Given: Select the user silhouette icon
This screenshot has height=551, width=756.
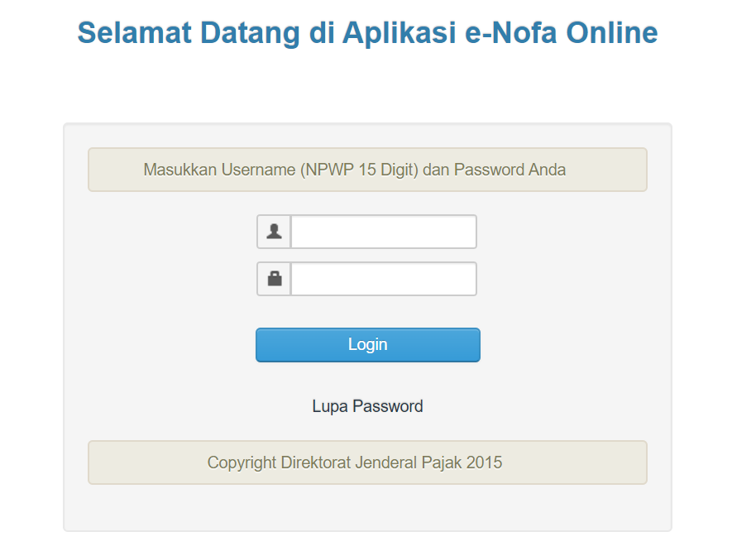Looking at the screenshot, I should pyautogui.click(x=273, y=232).
